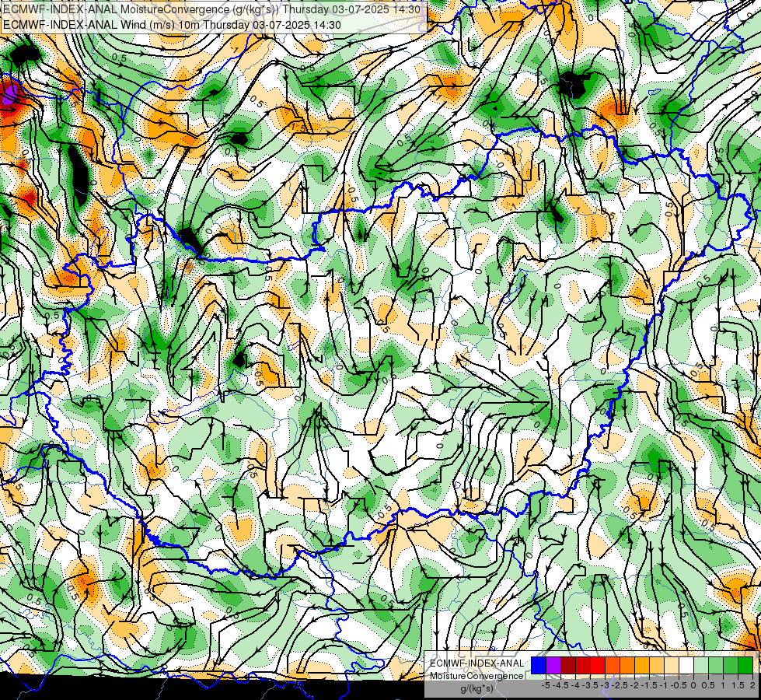This screenshot has width=761, height=700.
Task: Click the -3.5 tick label on legend scale
Action: [x=590, y=685]
